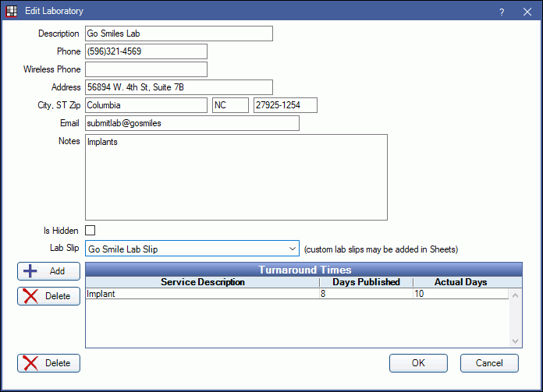Cancel editing the laboratory

489,363
